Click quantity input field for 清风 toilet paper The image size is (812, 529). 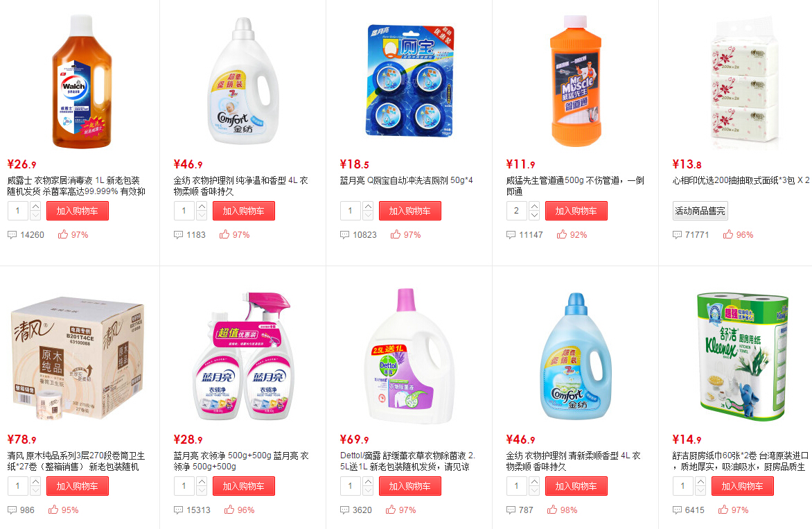click(x=18, y=486)
